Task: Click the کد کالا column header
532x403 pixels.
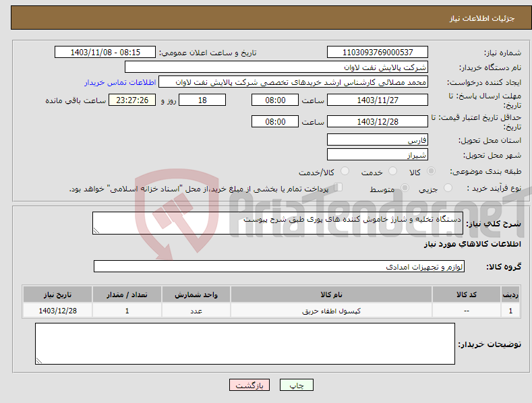Action: 466,294
